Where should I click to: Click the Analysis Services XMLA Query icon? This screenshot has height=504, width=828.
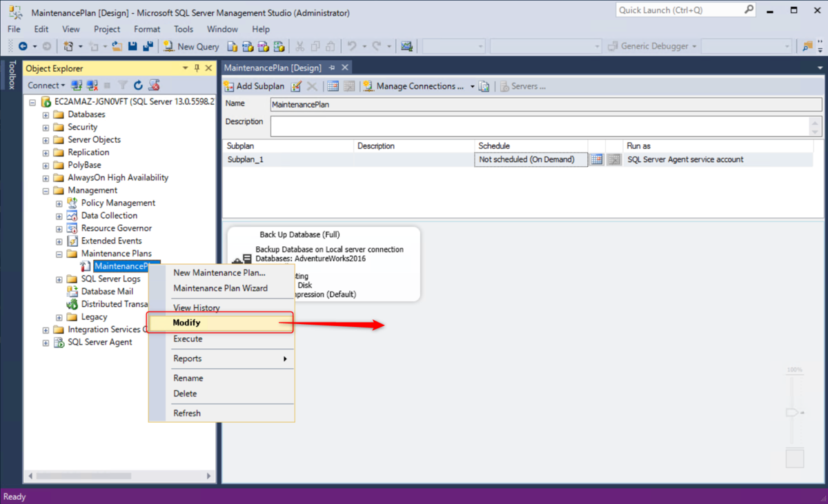coord(279,46)
